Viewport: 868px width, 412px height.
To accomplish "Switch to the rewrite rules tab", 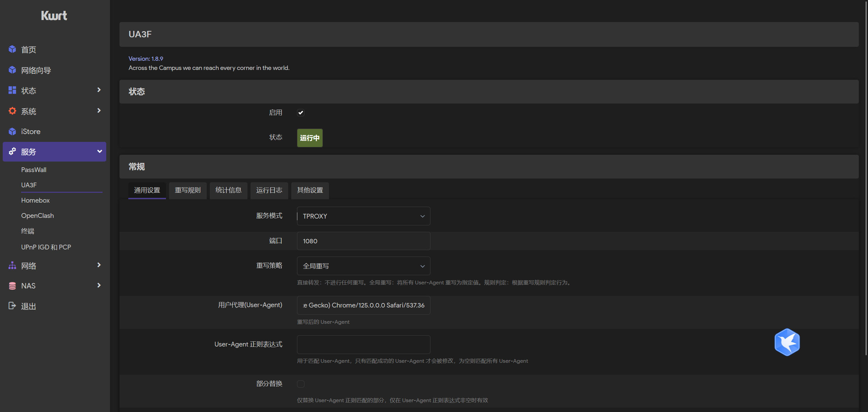I will click(188, 190).
